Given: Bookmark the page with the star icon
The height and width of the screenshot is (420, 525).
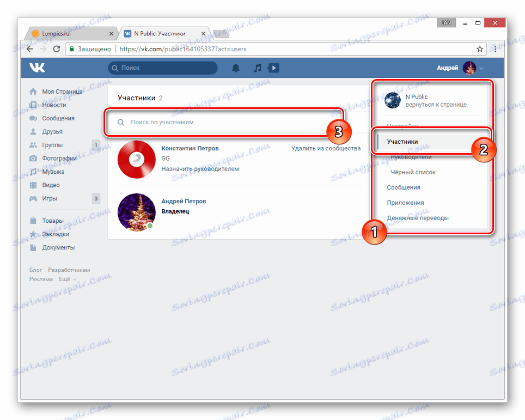Looking at the screenshot, I should (479, 49).
